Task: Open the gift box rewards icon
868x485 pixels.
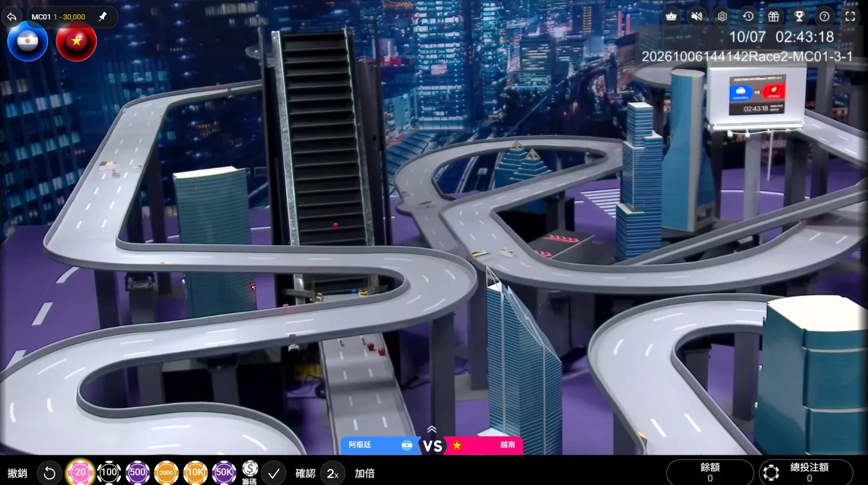Action: 774,17
